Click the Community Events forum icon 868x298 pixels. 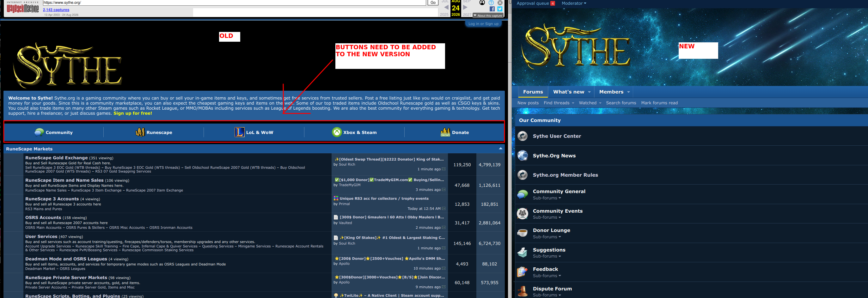pos(523,214)
